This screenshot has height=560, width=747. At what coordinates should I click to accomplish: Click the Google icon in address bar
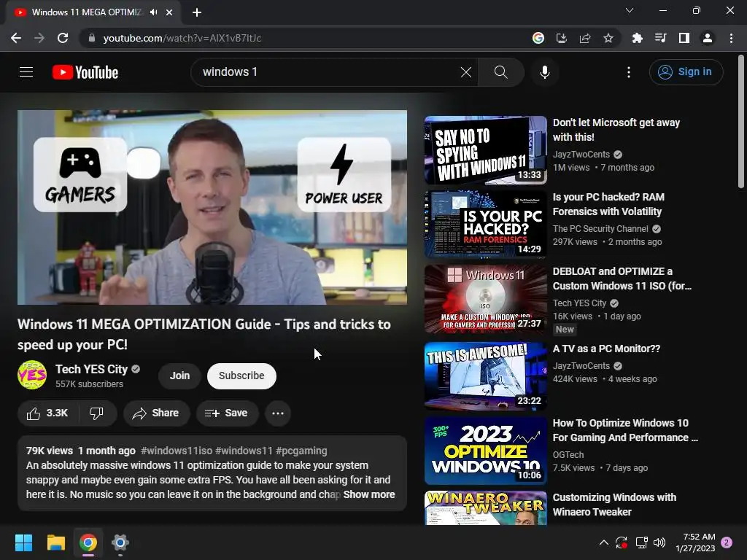[x=538, y=38]
